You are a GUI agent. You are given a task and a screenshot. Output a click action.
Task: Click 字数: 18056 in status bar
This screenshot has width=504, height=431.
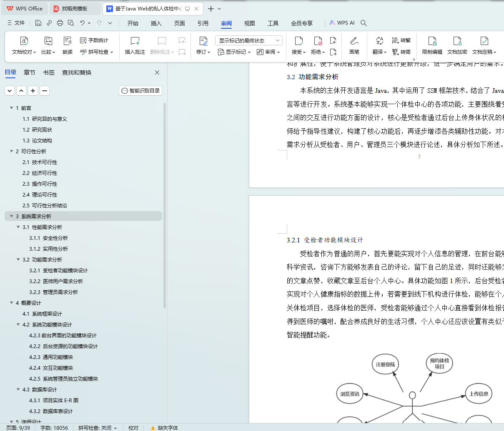[x=54, y=428]
